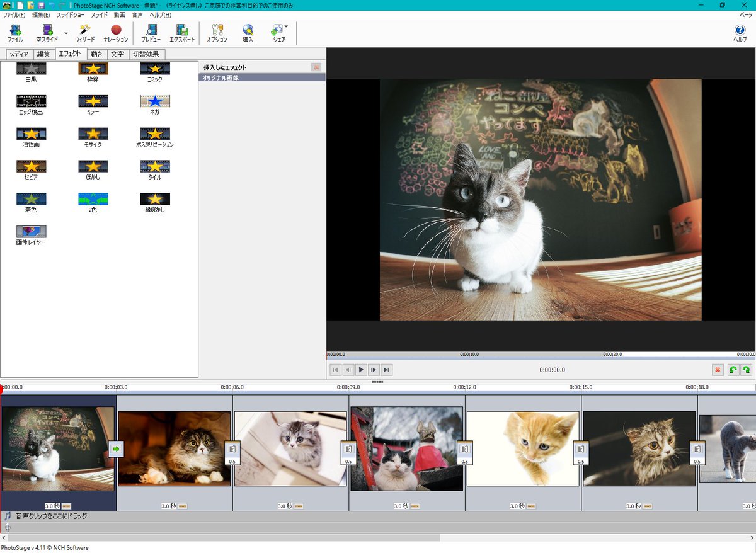Click the エクスポート export icon
756x553 pixels.
point(182,33)
